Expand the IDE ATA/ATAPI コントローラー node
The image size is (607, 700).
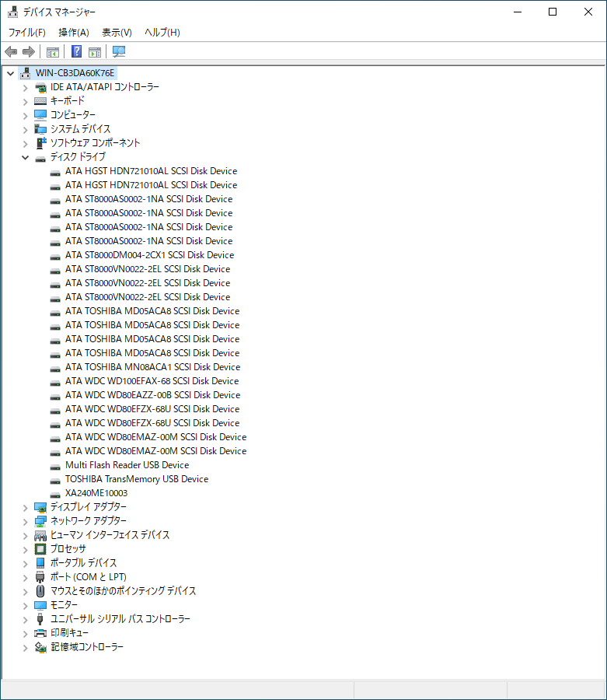tap(26, 88)
